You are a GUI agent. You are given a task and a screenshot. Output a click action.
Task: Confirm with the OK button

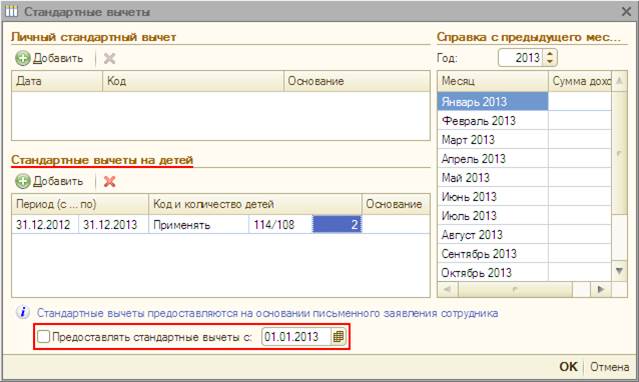568,367
